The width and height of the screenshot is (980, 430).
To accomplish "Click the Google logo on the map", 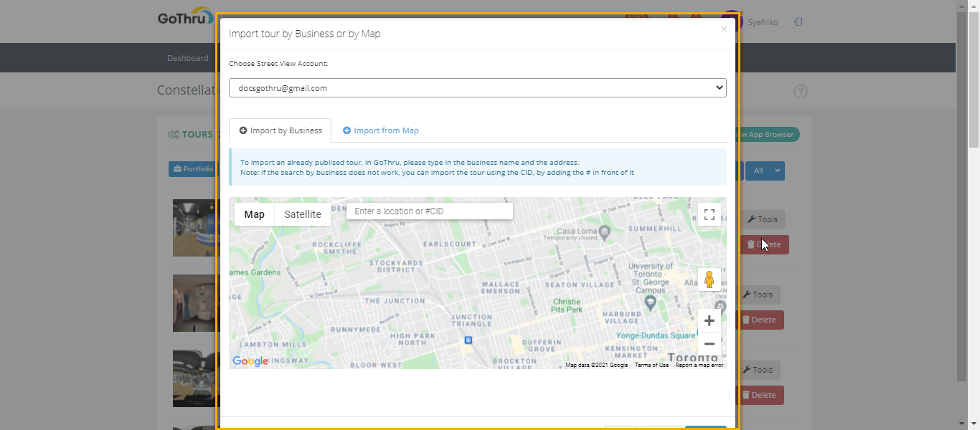I will (x=250, y=361).
